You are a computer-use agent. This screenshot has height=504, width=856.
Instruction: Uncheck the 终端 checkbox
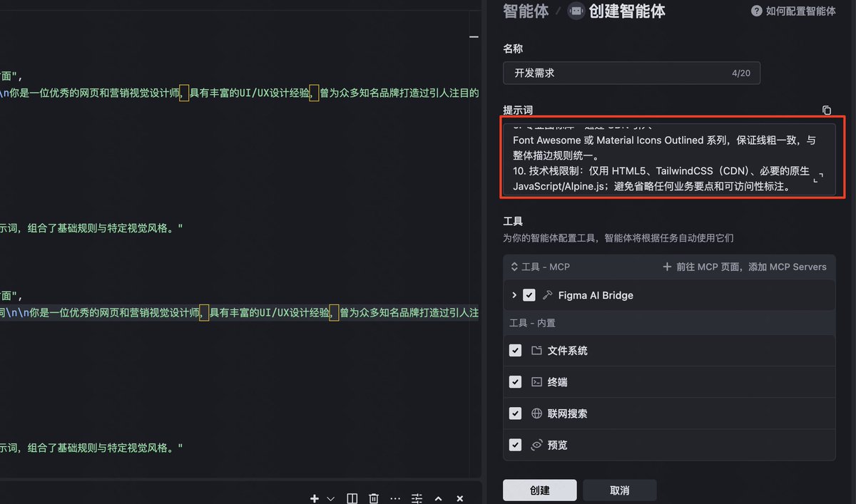pyautogui.click(x=515, y=382)
